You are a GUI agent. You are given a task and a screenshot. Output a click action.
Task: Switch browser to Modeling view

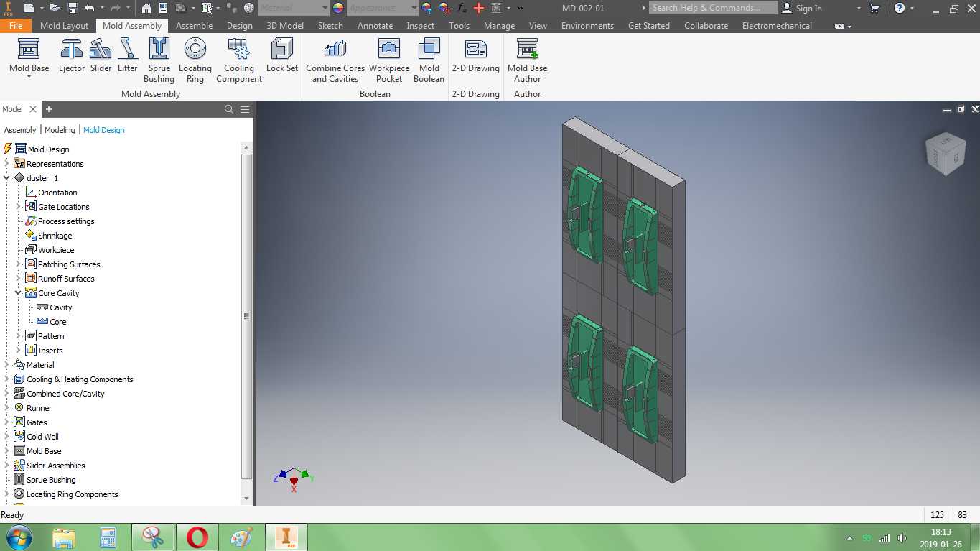pyautogui.click(x=60, y=130)
